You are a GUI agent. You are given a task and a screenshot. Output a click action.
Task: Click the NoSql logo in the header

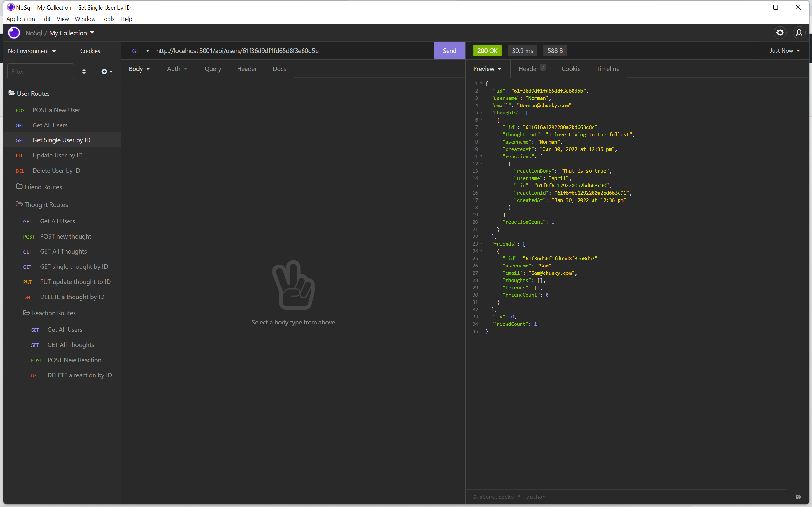[13, 33]
